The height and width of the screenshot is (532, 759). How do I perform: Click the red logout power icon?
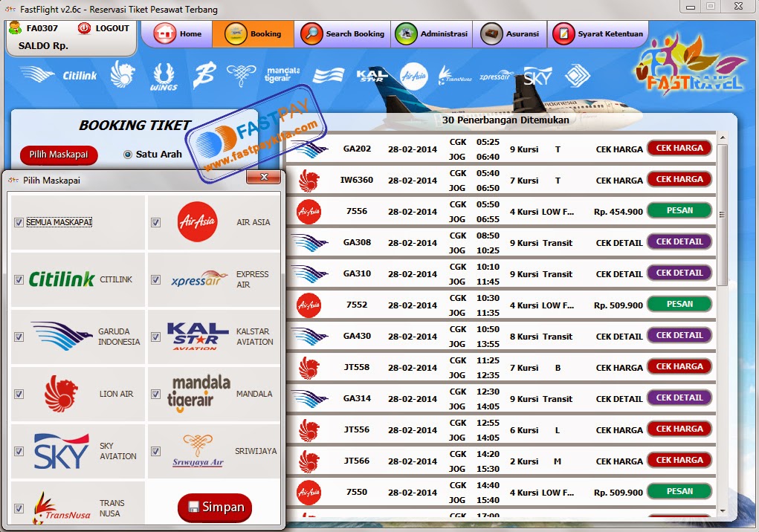[84, 28]
